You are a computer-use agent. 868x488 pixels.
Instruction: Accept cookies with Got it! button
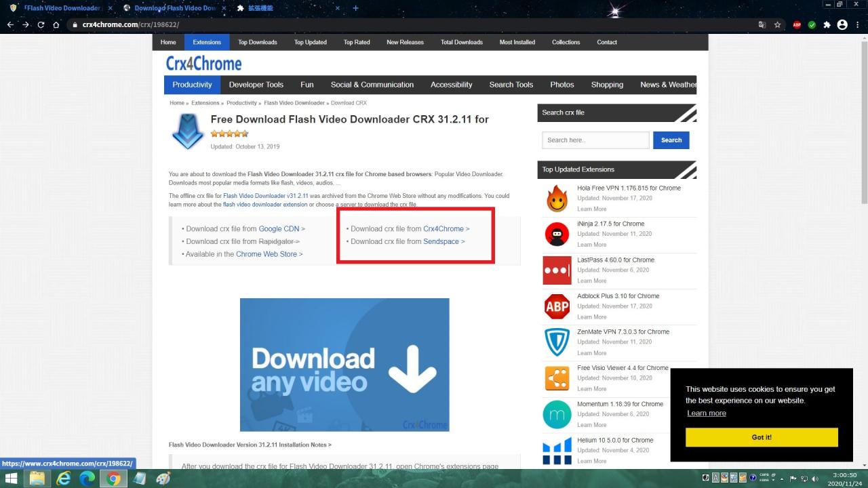pyautogui.click(x=762, y=437)
